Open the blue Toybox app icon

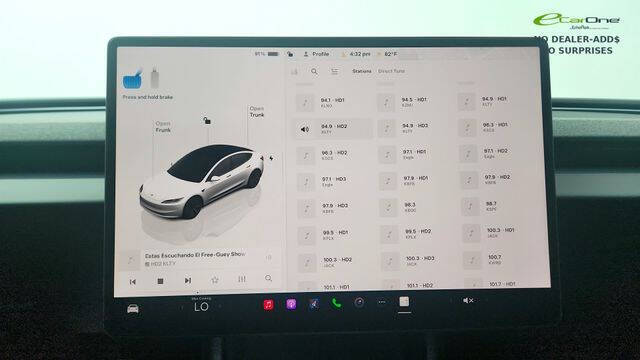point(313,304)
